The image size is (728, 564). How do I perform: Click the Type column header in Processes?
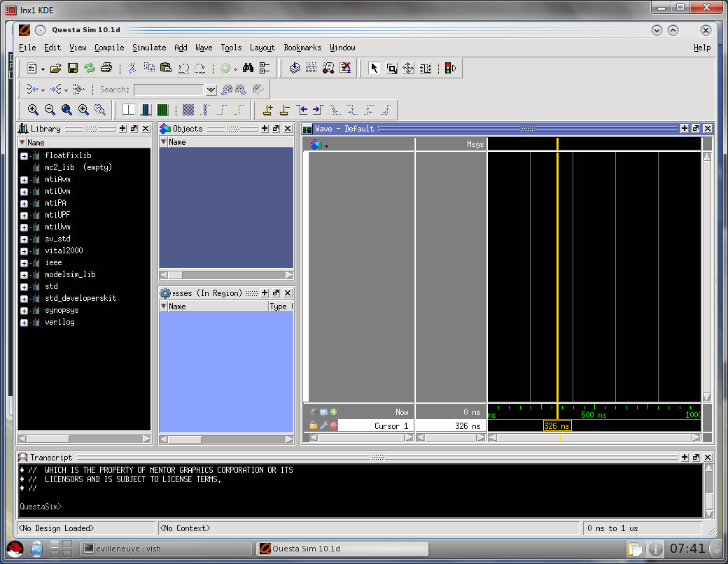281,306
